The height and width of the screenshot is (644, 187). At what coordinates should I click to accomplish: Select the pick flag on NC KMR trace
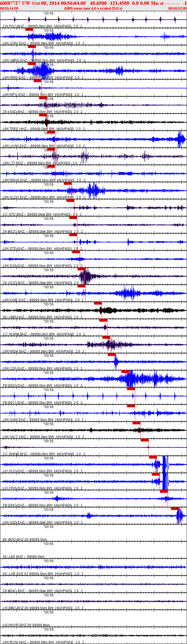pyautogui.click(x=98, y=303)
